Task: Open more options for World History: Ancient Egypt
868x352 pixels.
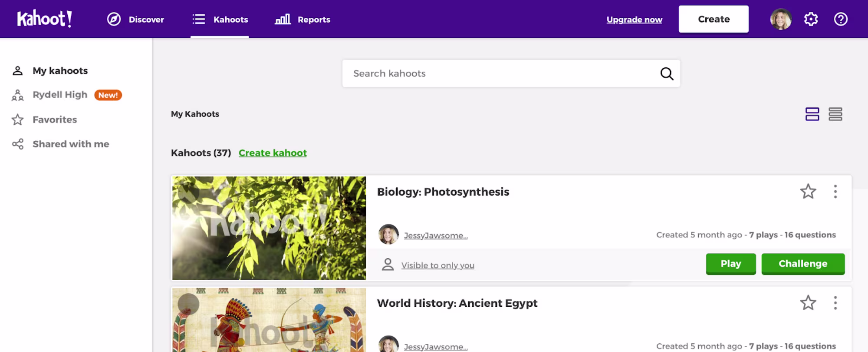Action: (835, 302)
